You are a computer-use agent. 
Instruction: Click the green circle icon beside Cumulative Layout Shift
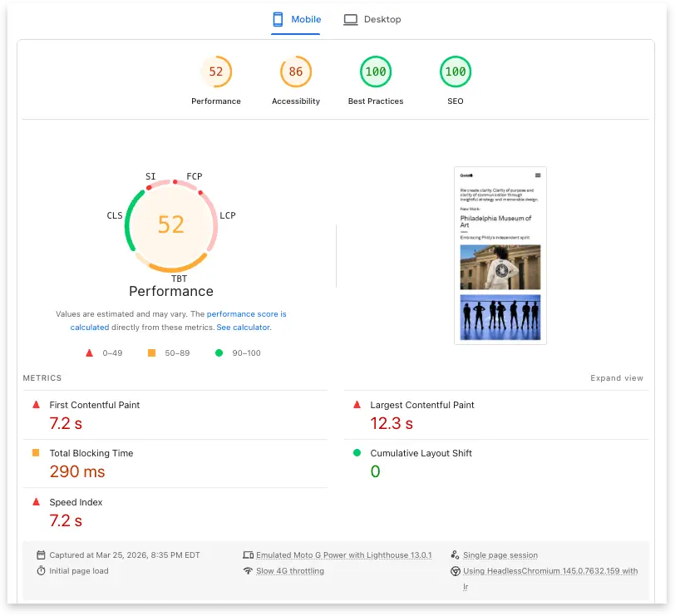click(x=358, y=454)
